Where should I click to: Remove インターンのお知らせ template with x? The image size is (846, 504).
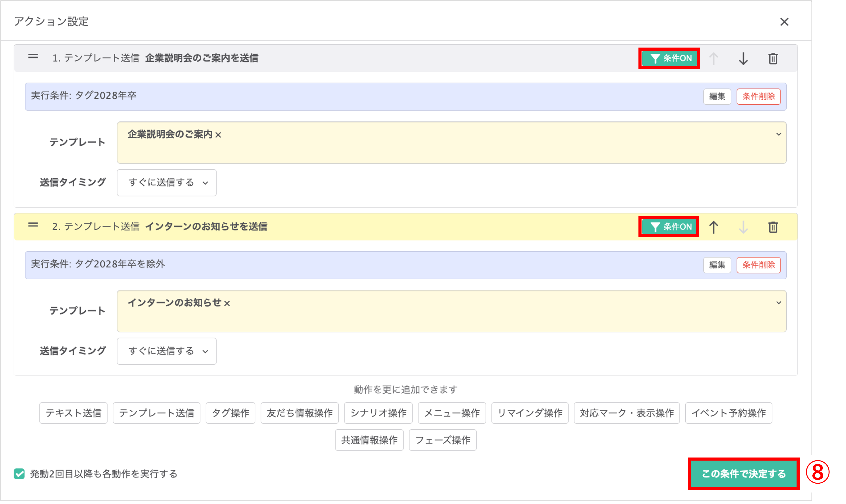227,304
